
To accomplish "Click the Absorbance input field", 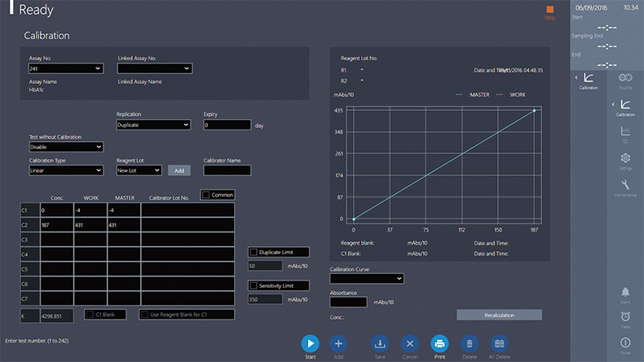I will pyautogui.click(x=348, y=302).
